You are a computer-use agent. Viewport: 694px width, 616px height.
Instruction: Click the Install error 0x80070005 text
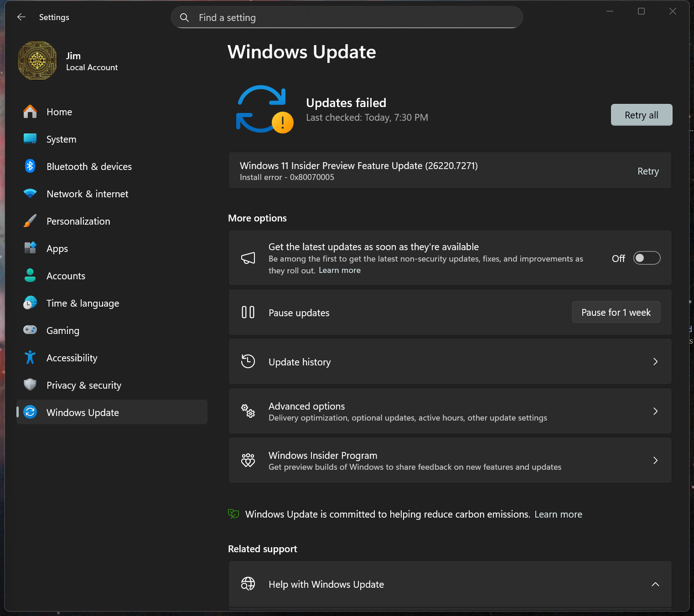[287, 177]
